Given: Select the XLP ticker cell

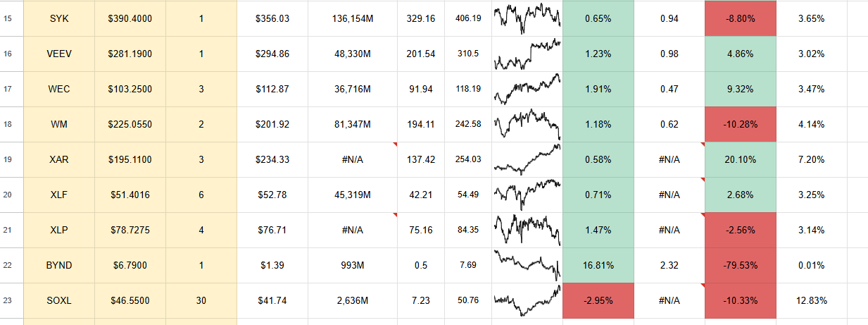Looking at the screenshot, I should (59, 231).
